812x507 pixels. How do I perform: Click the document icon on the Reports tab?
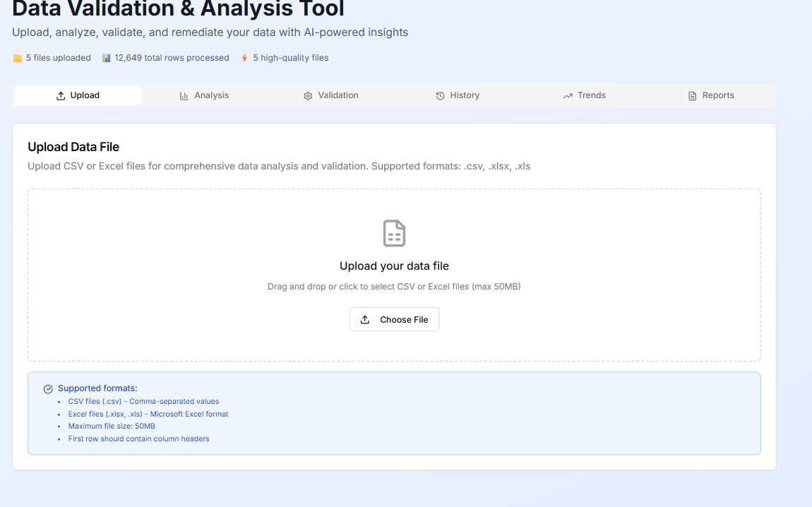(692, 95)
